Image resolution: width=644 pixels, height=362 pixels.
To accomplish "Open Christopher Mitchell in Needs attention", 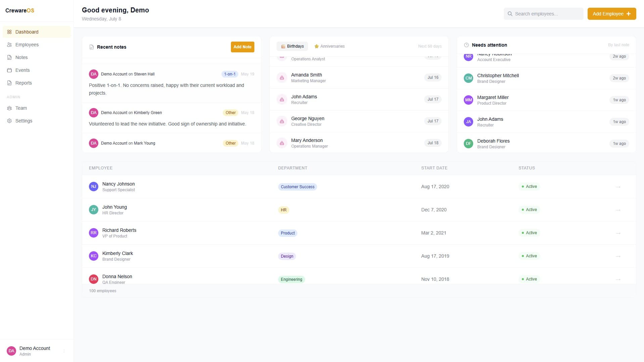I will pyautogui.click(x=546, y=78).
